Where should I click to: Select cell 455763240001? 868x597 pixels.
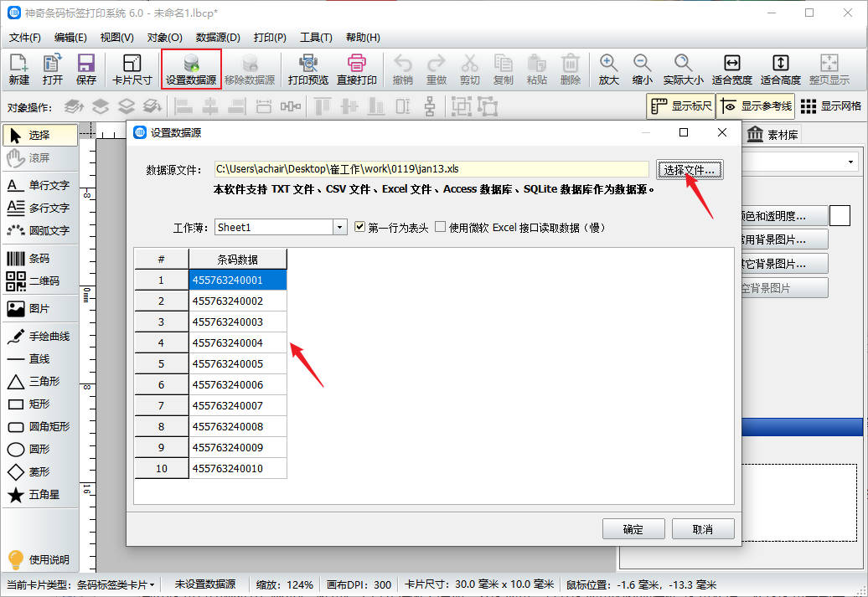[237, 280]
